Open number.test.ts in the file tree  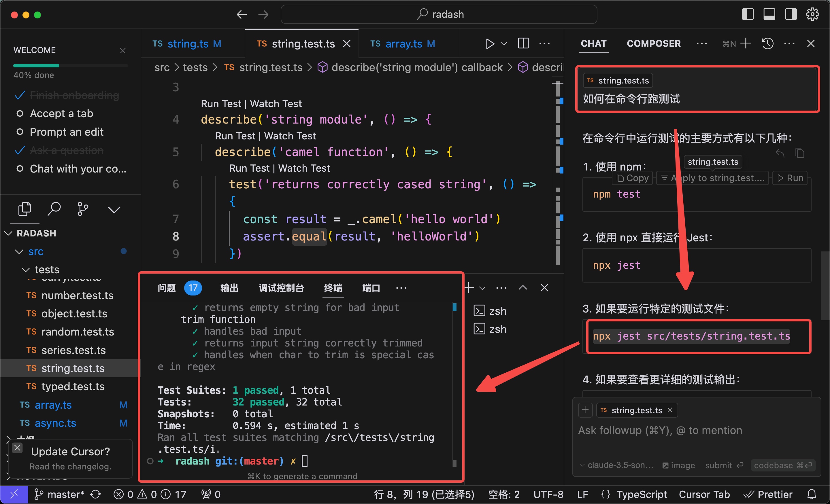click(77, 295)
